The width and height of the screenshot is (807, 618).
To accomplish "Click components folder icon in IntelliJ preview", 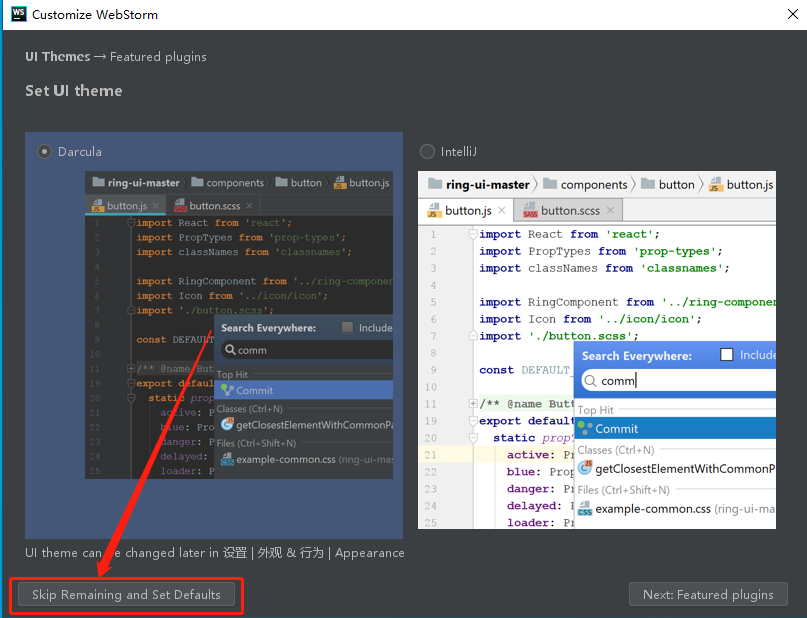I will coord(550,184).
